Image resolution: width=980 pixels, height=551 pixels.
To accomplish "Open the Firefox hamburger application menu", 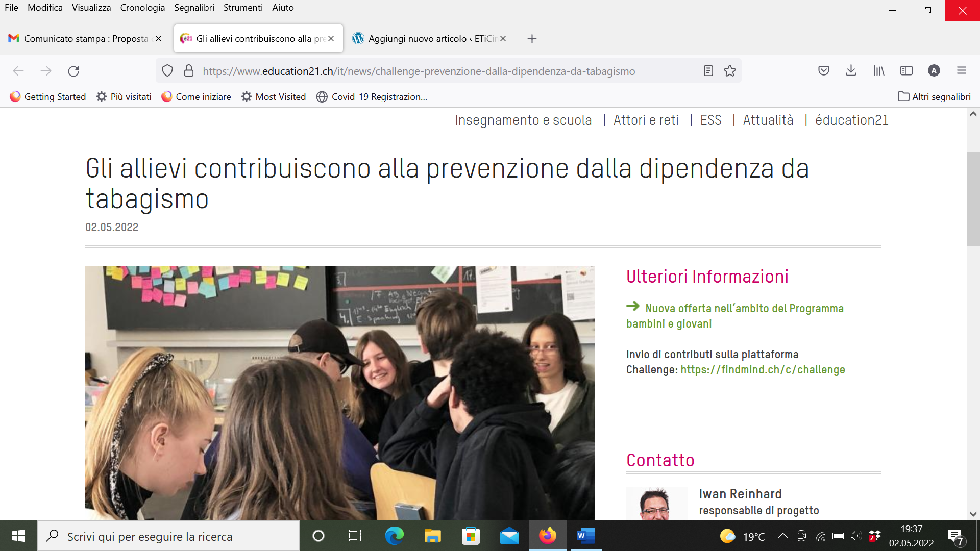I will point(962,71).
